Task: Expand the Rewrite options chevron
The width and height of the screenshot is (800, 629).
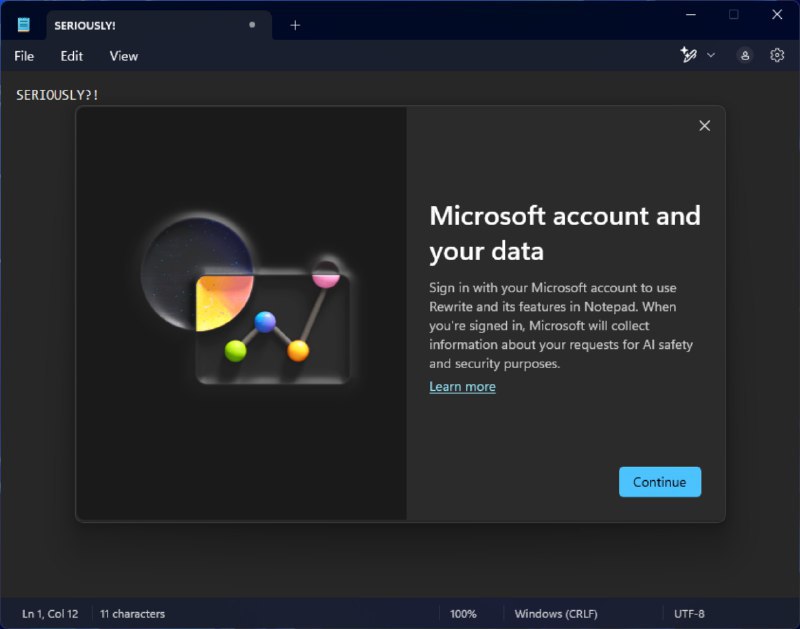Action: [711, 55]
